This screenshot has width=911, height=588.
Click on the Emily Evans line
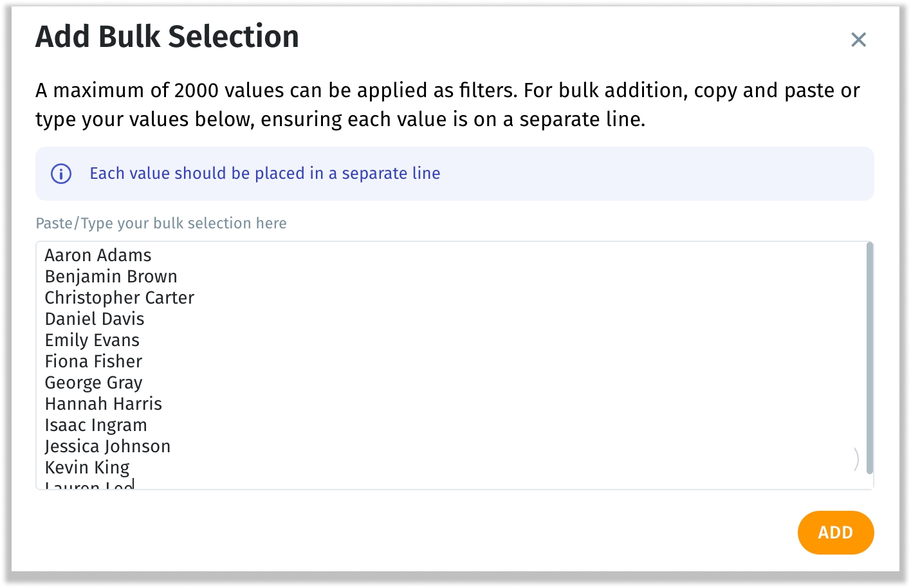tap(92, 340)
